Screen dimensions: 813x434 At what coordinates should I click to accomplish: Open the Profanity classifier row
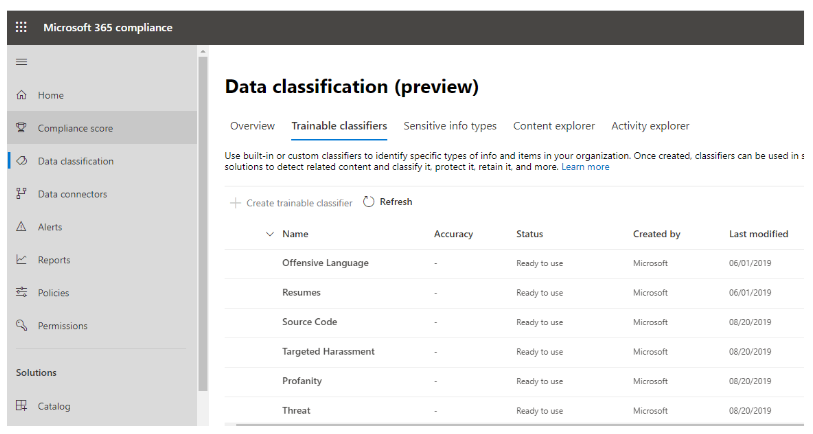pos(302,381)
